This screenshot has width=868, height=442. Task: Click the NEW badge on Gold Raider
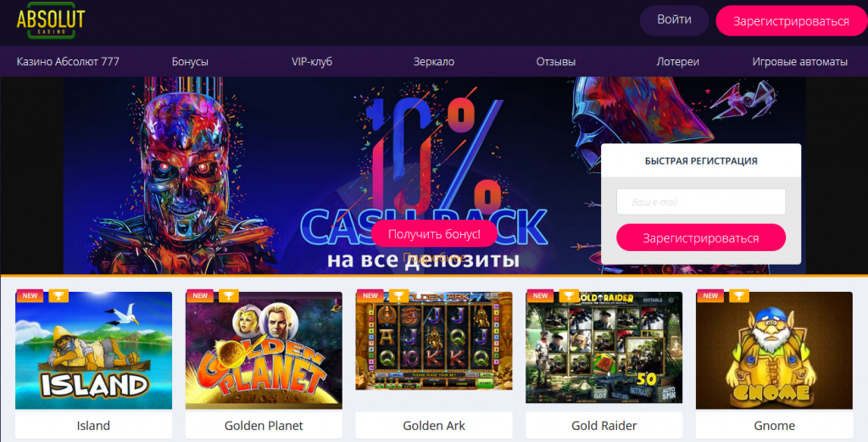(x=540, y=296)
